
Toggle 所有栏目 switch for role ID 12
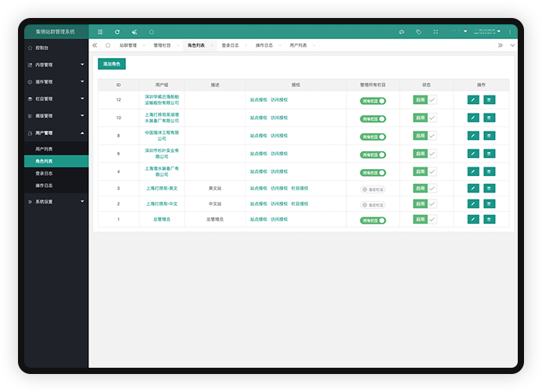373,101
